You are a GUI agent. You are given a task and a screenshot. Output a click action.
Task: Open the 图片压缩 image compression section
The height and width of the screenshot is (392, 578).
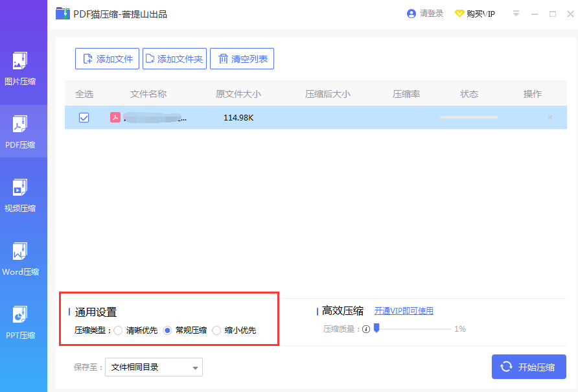pos(20,69)
